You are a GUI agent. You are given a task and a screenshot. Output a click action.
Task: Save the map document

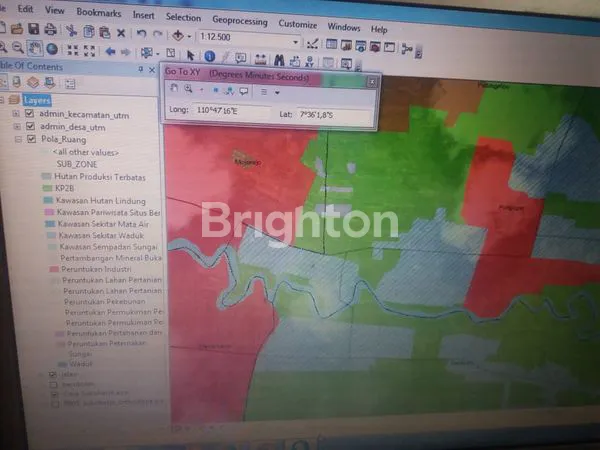coord(33,29)
